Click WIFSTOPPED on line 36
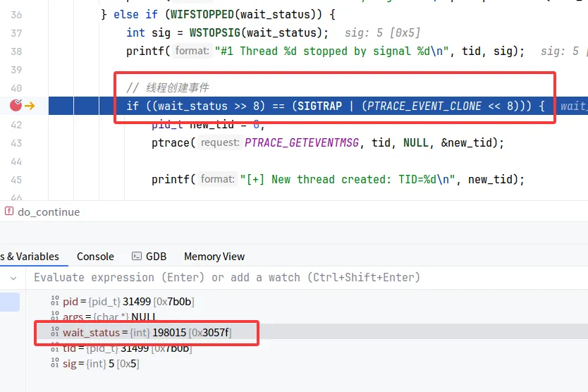 pos(202,14)
